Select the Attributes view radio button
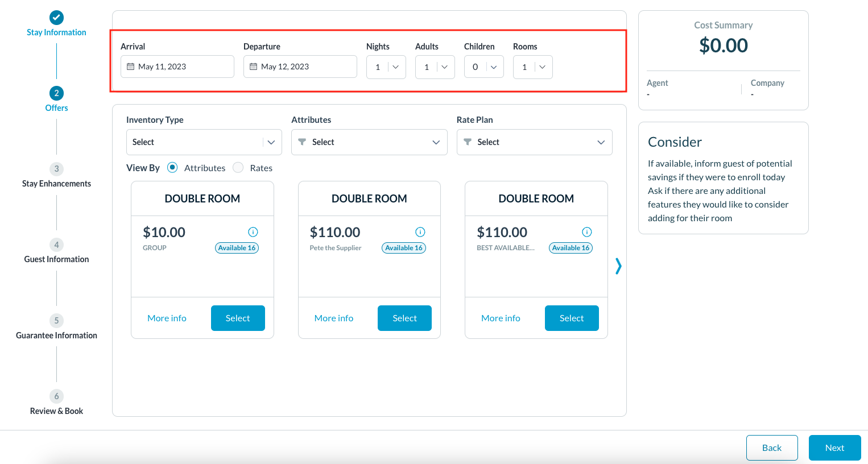Image resolution: width=868 pixels, height=464 pixels. pyautogui.click(x=172, y=167)
